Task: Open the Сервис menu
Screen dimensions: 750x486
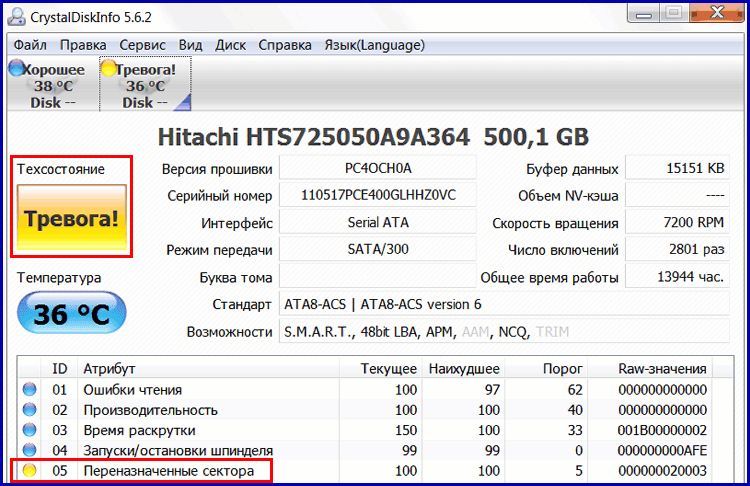Action: point(142,45)
